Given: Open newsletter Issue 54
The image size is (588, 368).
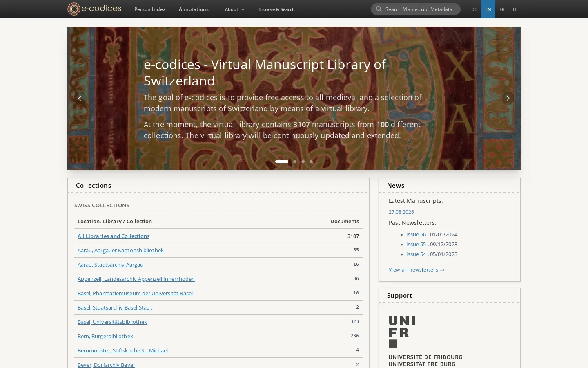Looking at the screenshot, I should click(x=416, y=254).
